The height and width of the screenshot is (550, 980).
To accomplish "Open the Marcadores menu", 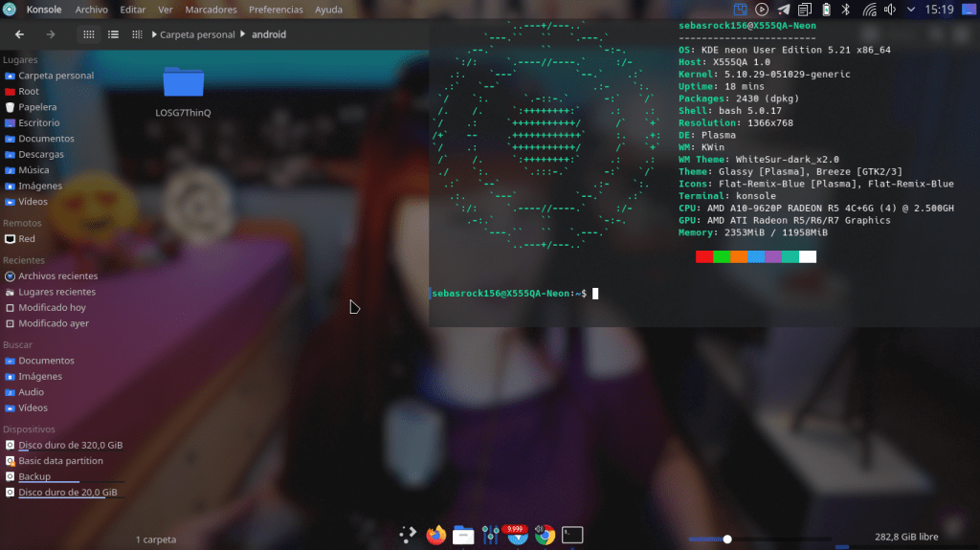I will coord(211,10).
